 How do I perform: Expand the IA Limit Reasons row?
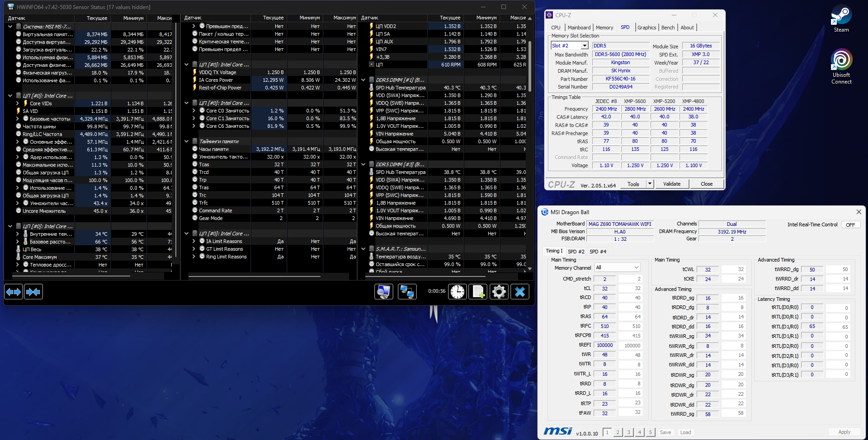tap(193, 241)
